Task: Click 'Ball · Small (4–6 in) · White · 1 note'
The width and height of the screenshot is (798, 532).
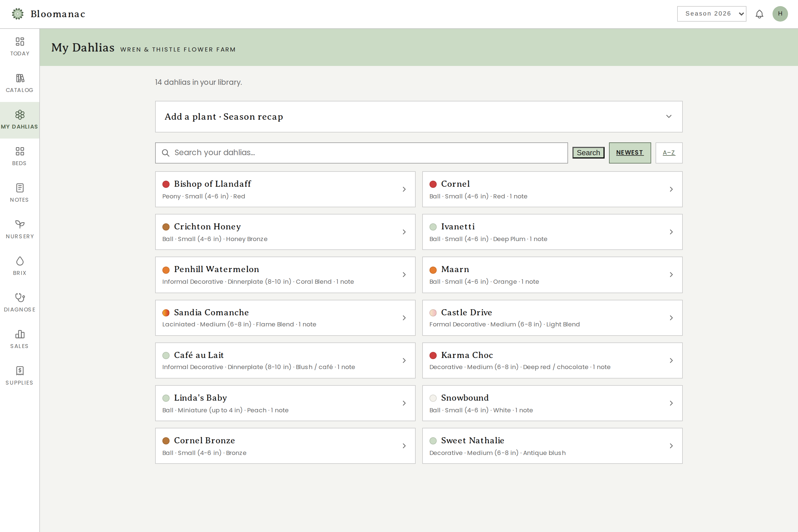Action: tap(481, 410)
